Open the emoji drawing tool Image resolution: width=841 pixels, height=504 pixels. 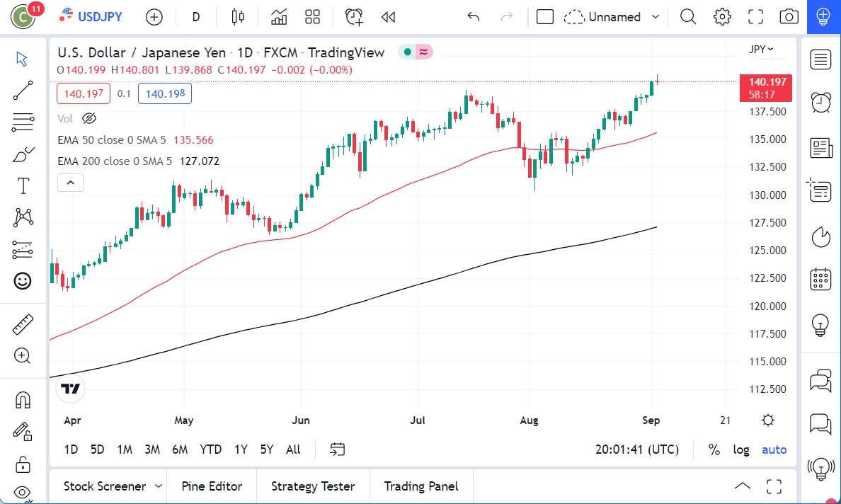click(x=23, y=280)
